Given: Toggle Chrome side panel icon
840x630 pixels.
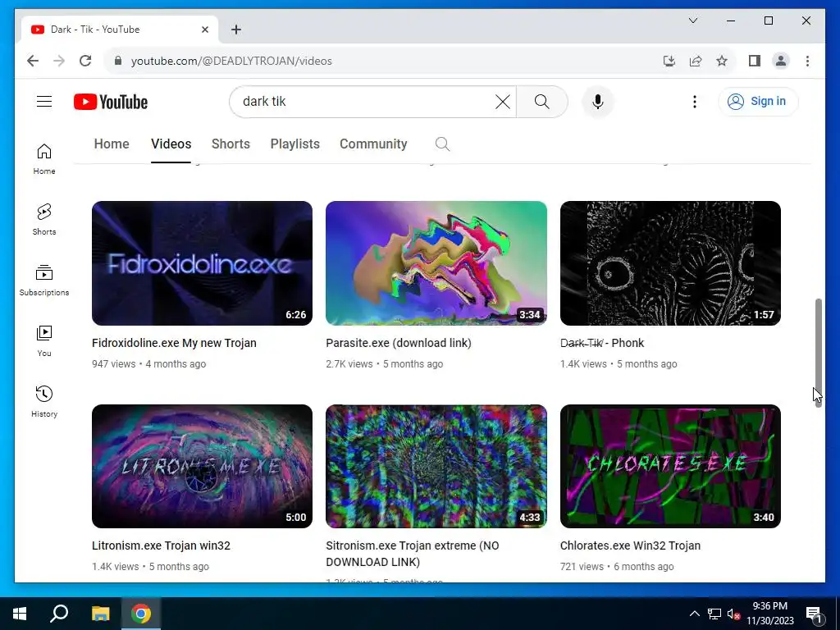Looking at the screenshot, I should pyautogui.click(x=755, y=61).
